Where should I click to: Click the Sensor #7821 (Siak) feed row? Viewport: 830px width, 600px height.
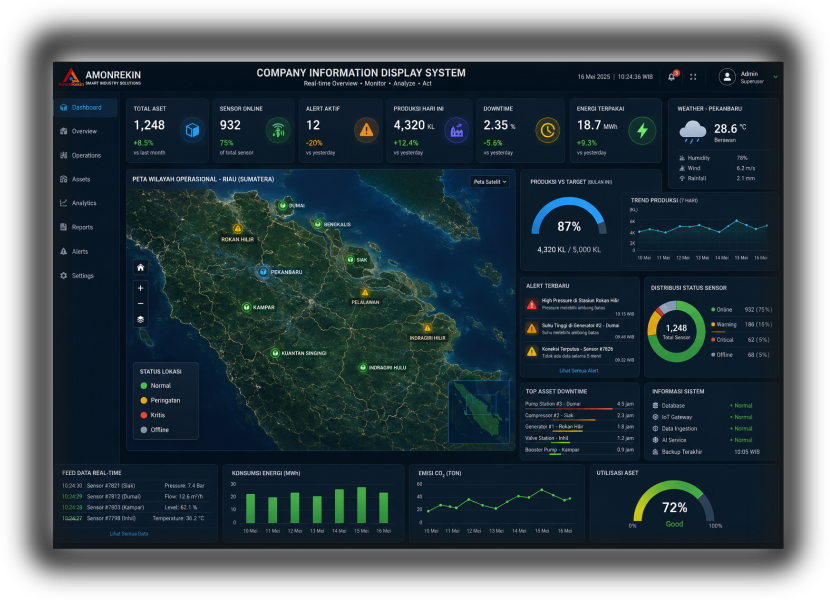133,486
